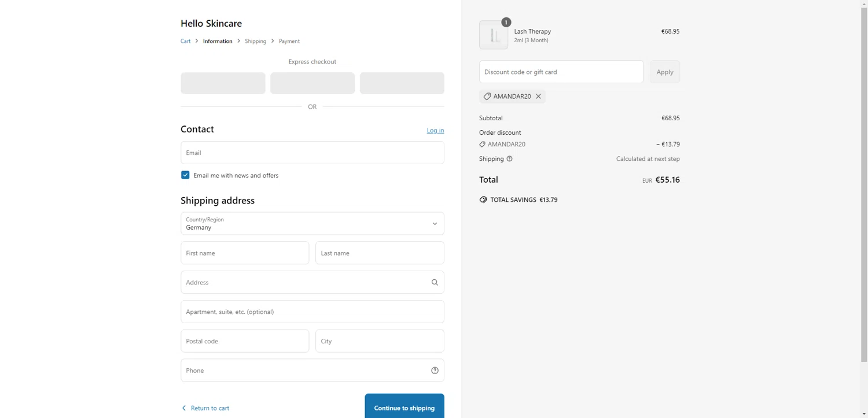The height and width of the screenshot is (418, 868).
Task: Click the Lash Therapy product thumbnail
Action: 494,35
